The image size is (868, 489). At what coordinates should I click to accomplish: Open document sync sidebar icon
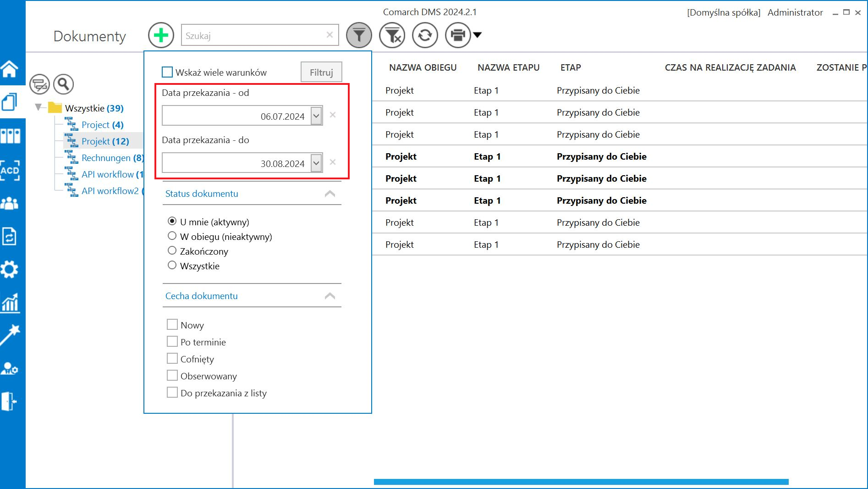click(x=10, y=237)
